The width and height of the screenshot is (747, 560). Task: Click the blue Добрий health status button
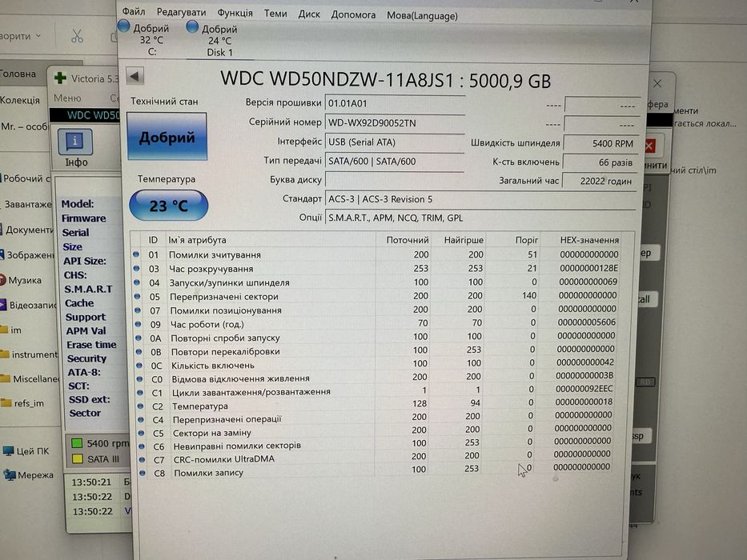(x=167, y=137)
